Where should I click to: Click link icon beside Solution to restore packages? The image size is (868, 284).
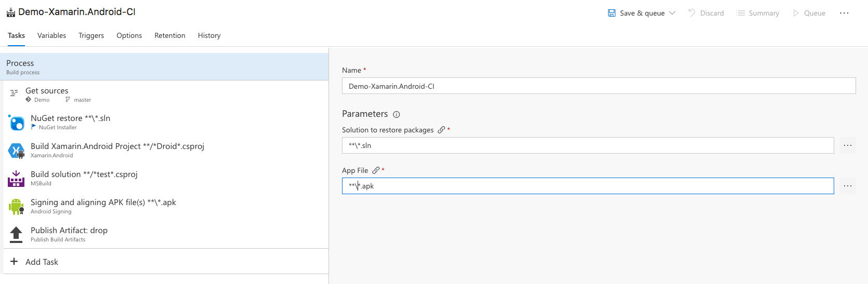click(x=441, y=130)
